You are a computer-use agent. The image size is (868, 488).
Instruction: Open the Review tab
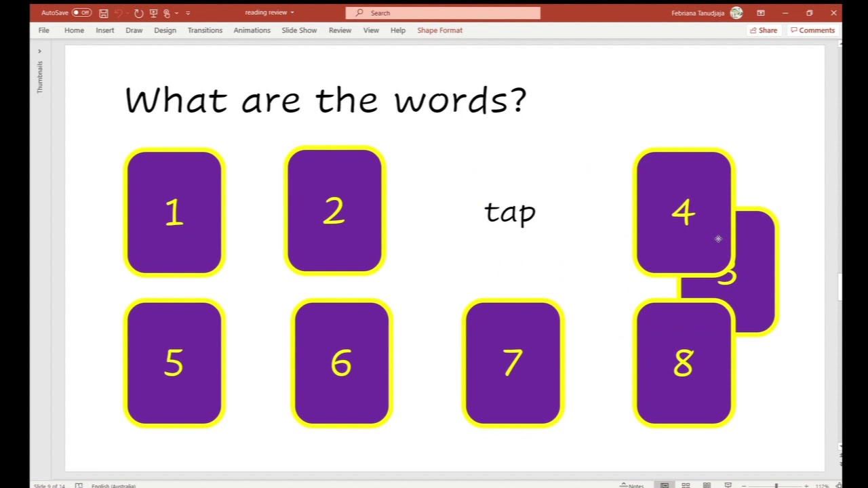340,30
